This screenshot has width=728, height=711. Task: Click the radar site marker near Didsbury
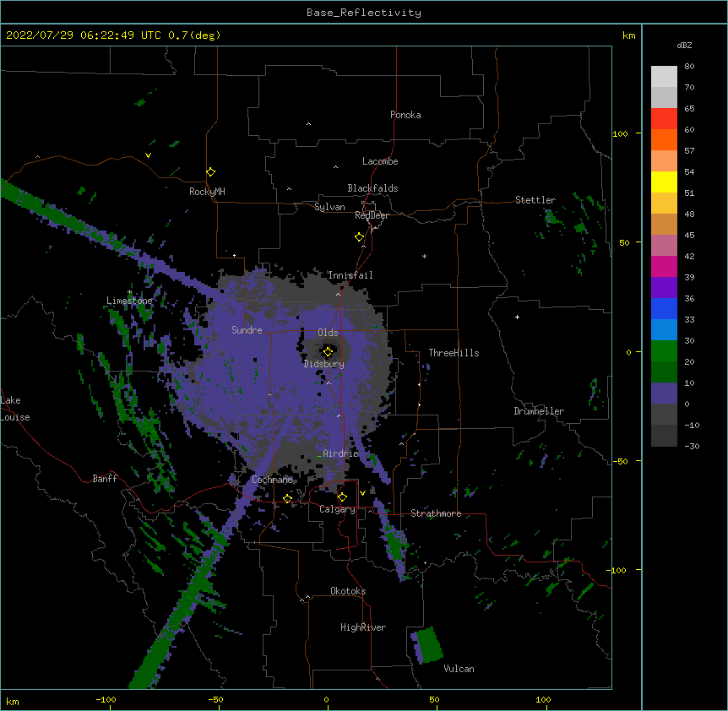click(x=328, y=352)
